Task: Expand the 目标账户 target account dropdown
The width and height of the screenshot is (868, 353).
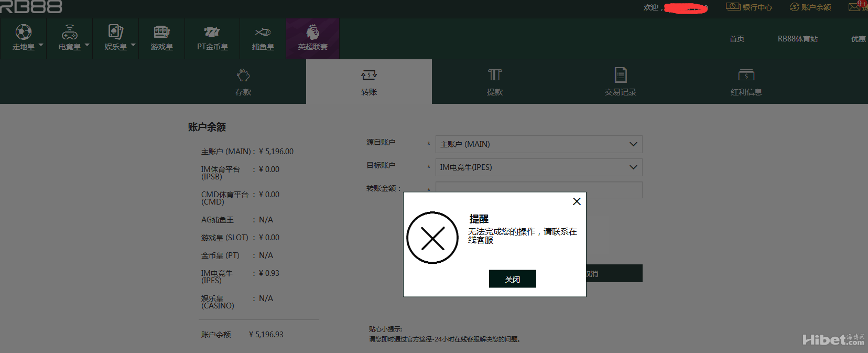Action: pyautogui.click(x=538, y=167)
